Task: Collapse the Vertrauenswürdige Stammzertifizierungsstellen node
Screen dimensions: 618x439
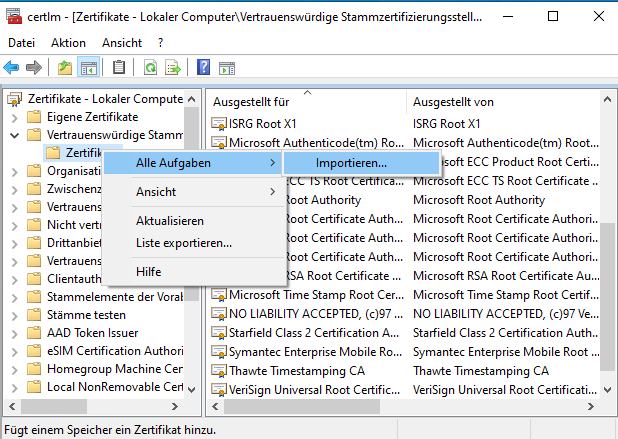Action: (x=15, y=136)
